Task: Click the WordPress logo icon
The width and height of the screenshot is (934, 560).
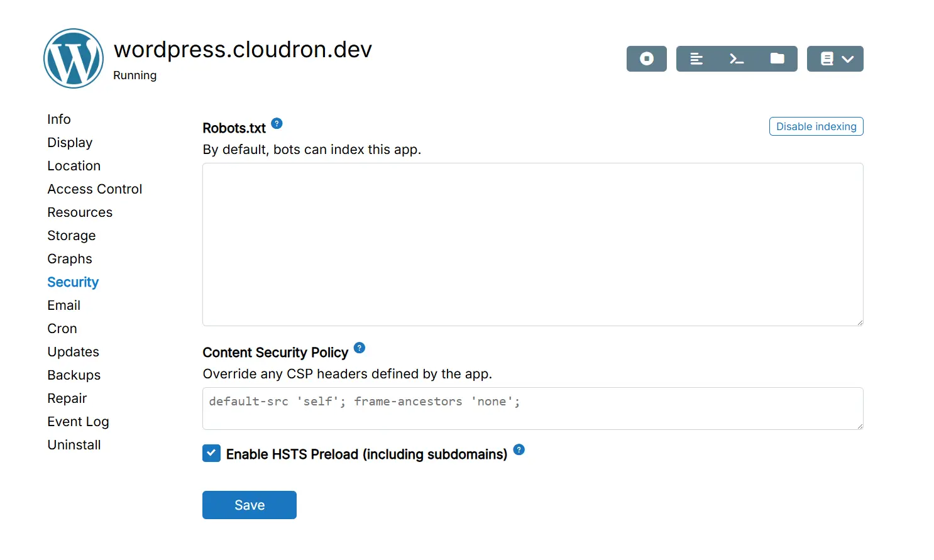Action: (x=74, y=58)
